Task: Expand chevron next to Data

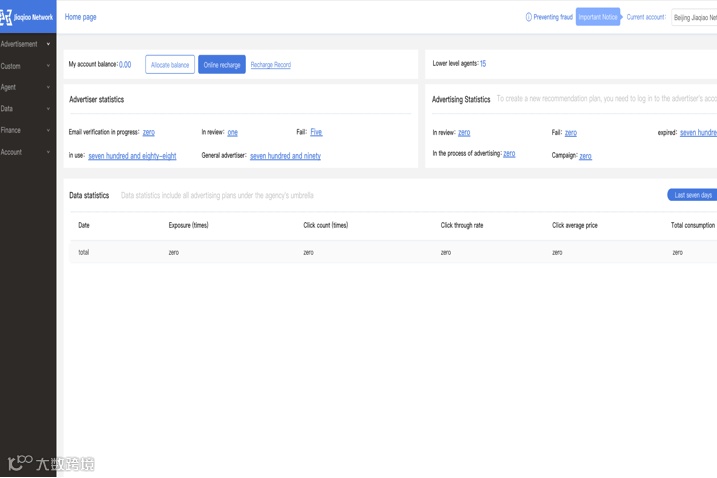Action: click(48, 108)
